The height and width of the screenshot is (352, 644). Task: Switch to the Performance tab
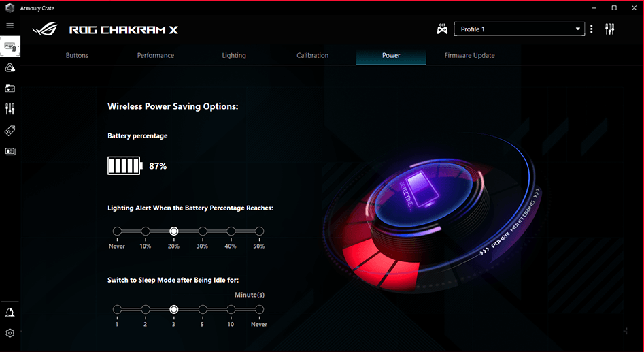coord(156,56)
